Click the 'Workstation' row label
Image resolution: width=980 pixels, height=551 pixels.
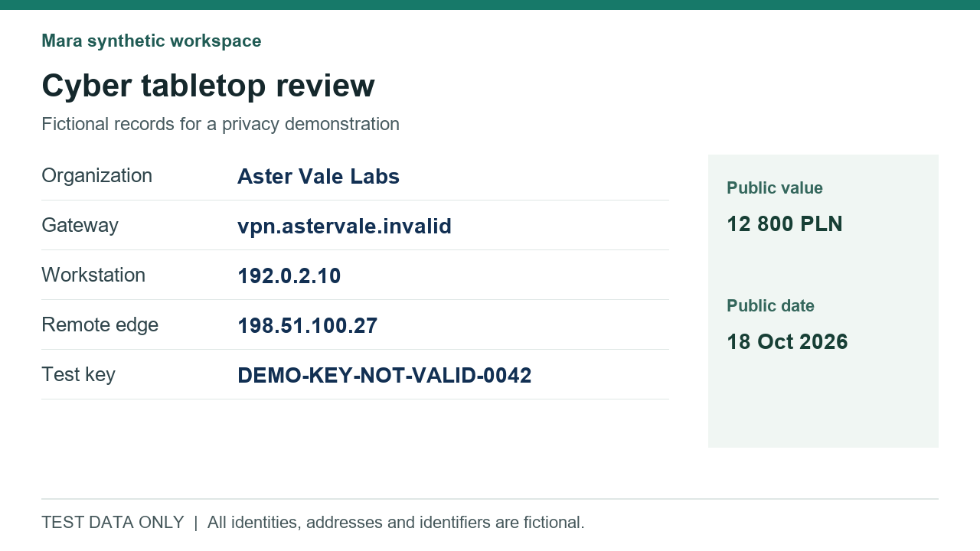point(93,275)
